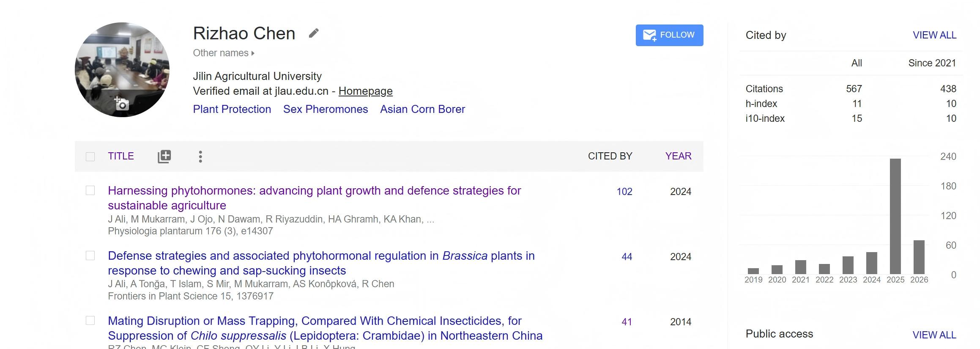Viewport: 980px width, 349px height.
Task: Click the add photo camera icon
Action: pyautogui.click(x=122, y=104)
